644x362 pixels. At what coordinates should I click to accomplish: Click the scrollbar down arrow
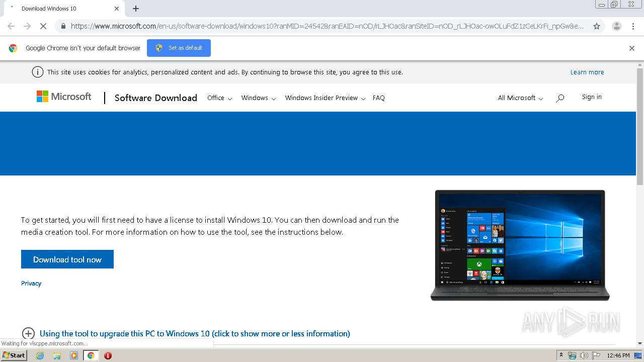640,343
